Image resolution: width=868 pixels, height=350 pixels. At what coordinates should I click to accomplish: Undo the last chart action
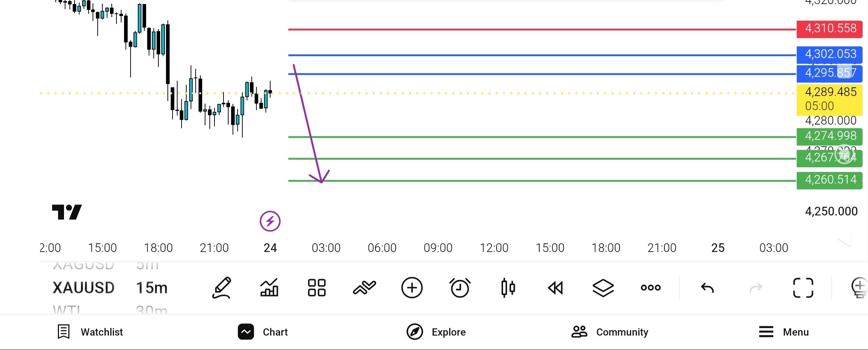tap(707, 288)
